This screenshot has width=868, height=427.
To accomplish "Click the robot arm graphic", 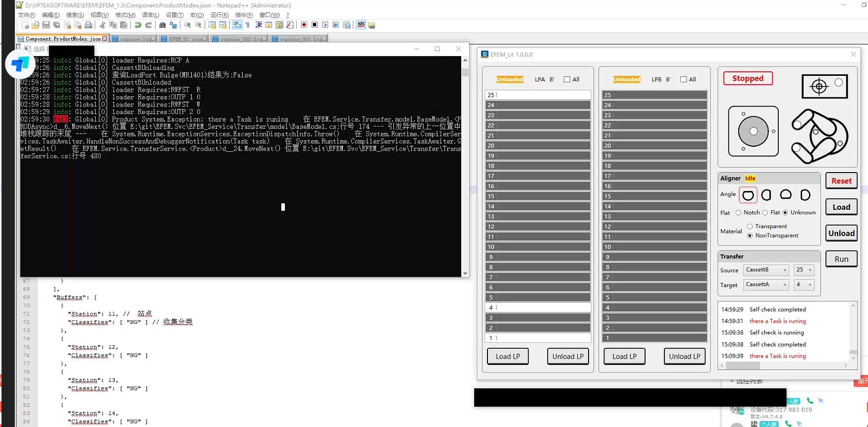I will (x=819, y=136).
